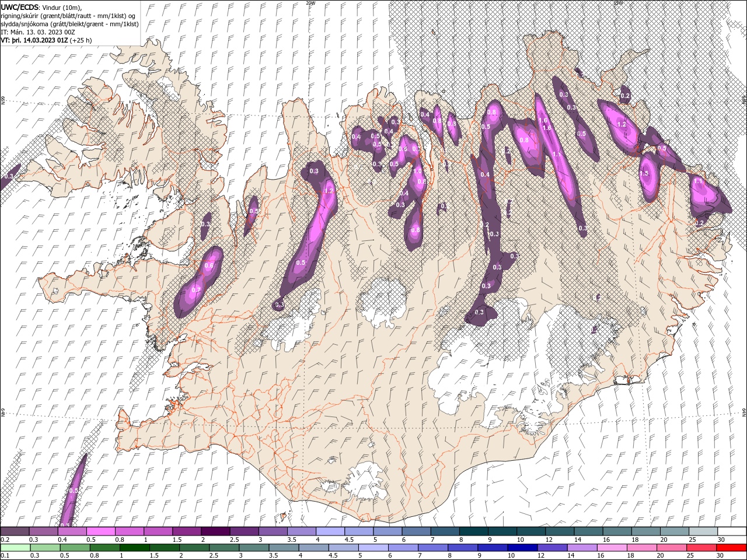Click the slydda/snjókoma legend description line
Image resolution: width=747 pixels, height=560 pixels.
pyautogui.click(x=69, y=24)
